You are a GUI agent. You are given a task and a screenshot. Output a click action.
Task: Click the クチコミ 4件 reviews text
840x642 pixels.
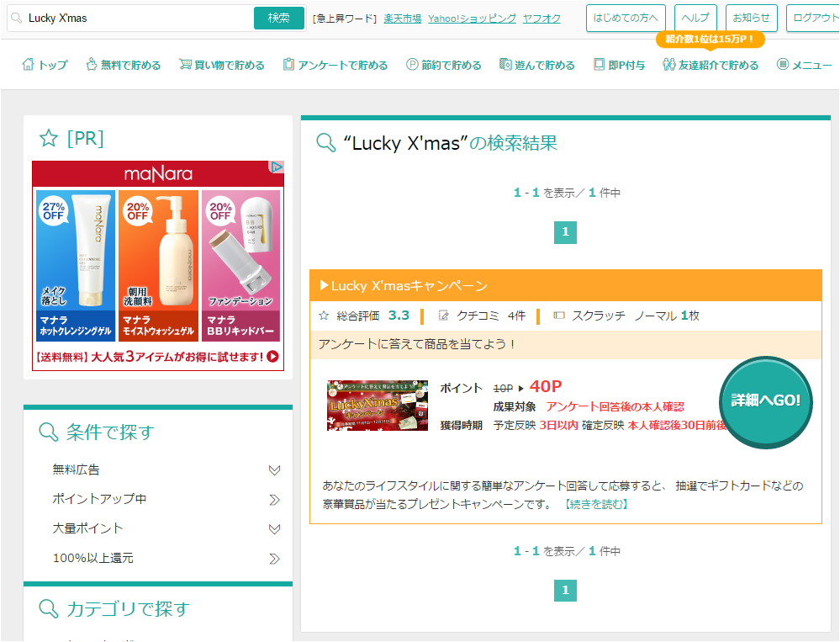pos(491,316)
